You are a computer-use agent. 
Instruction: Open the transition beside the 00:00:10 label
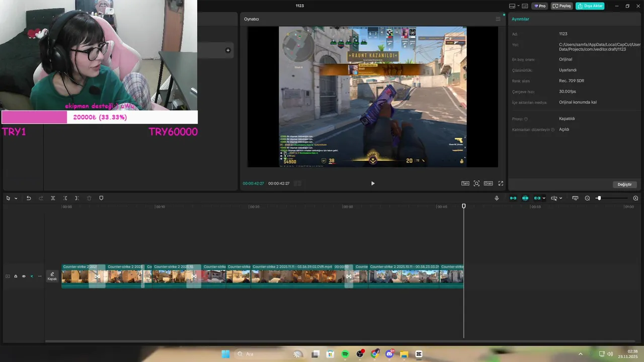click(349, 276)
